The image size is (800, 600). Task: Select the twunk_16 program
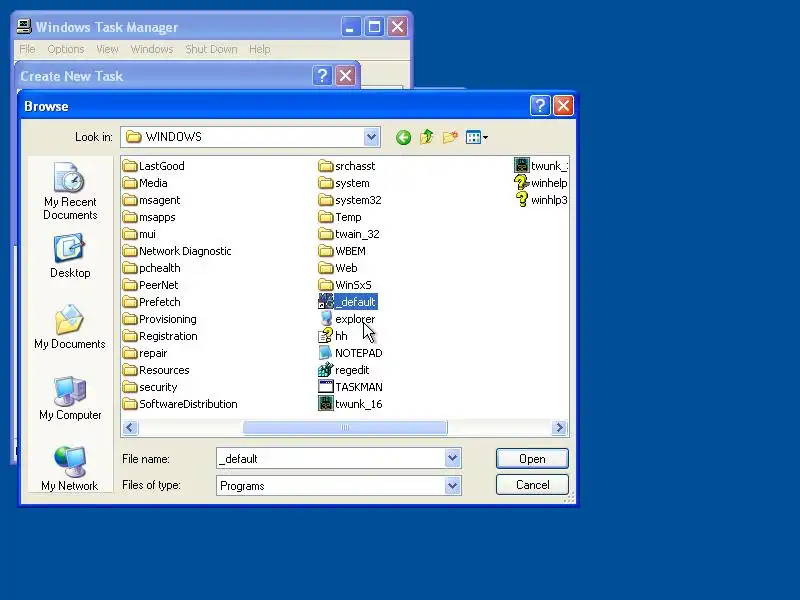[351, 404]
